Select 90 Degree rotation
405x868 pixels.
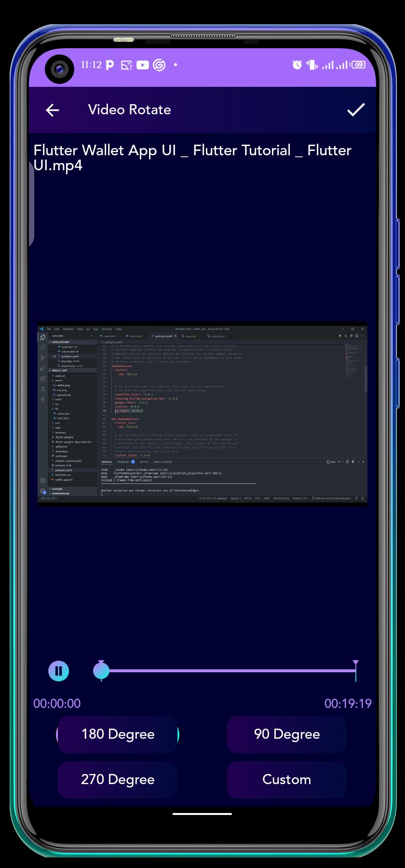[287, 734]
